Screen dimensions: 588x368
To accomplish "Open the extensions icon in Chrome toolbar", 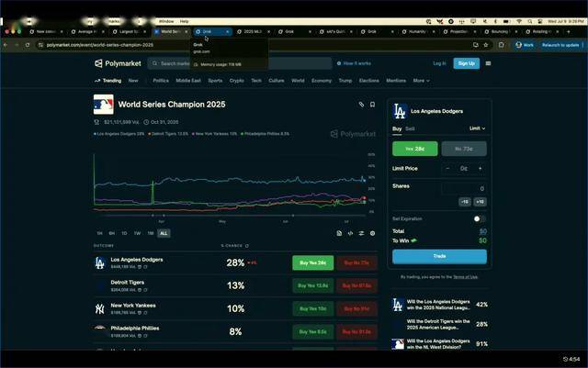I will click(502, 45).
